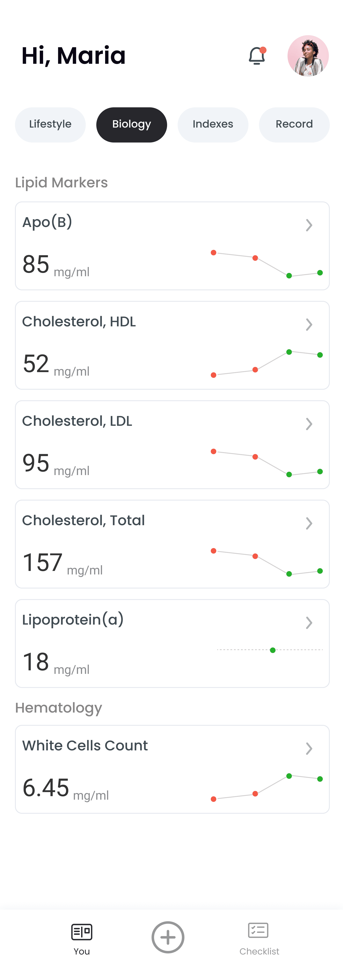Expand Lipoprotein(a) chevron
Image resolution: width=343 pixels, height=980 pixels.
[x=309, y=623]
